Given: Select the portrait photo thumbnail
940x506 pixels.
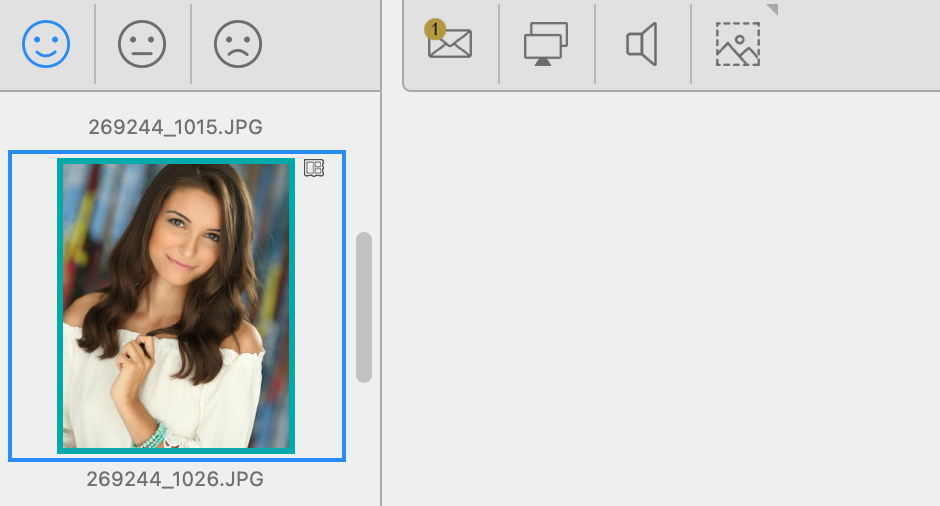Looking at the screenshot, I should coord(176,305).
